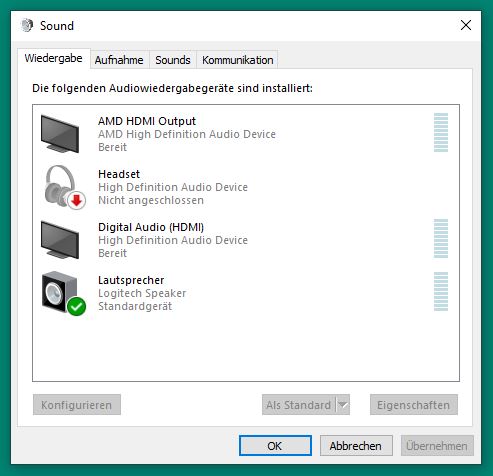Click the Headset headphones icon

[61, 185]
